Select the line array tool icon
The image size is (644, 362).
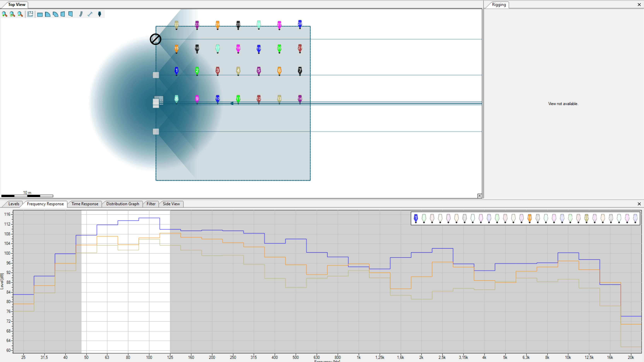(x=81, y=14)
